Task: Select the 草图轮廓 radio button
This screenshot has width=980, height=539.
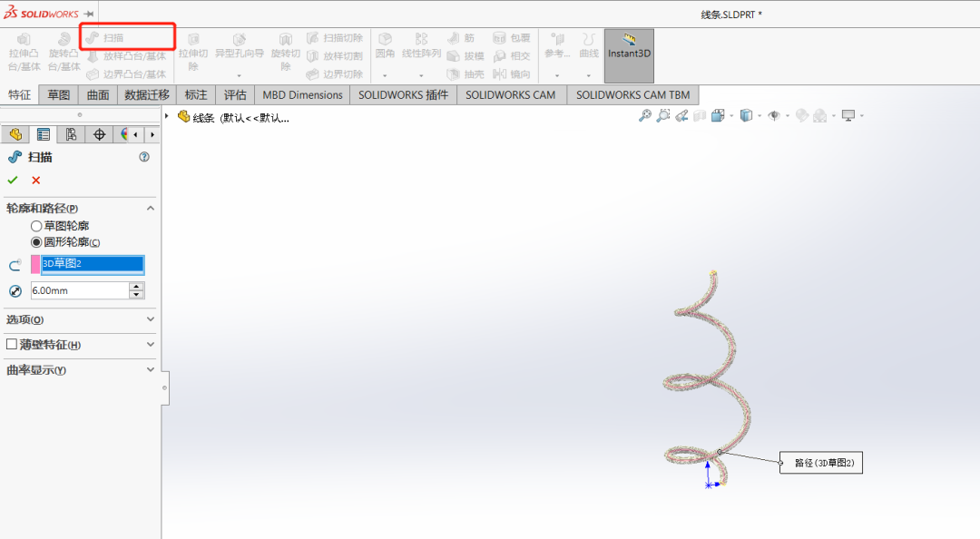Action: (36, 225)
